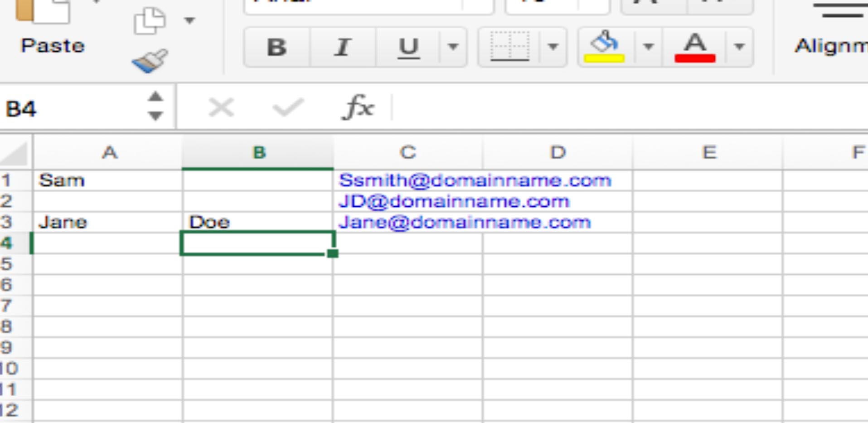
Task: Select the Format Painter brush
Action: pyautogui.click(x=150, y=61)
